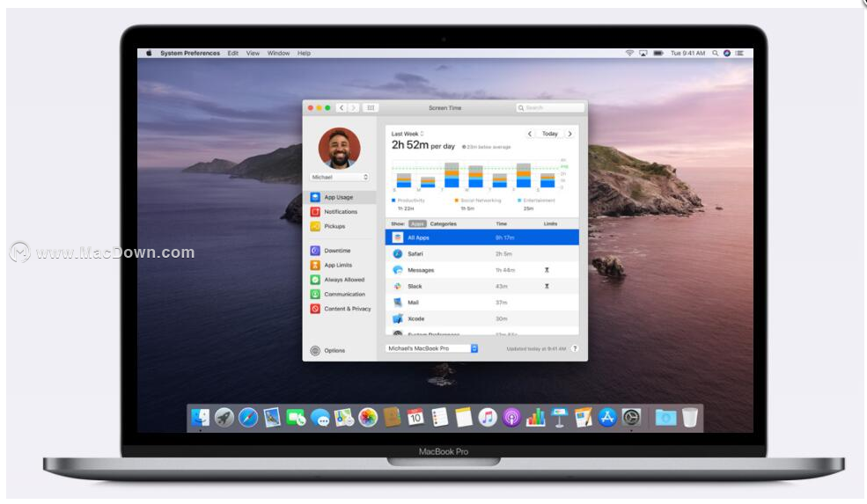Image resolution: width=867 pixels, height=504 pixels.
Task: Click the Wi-Fi icon in menu bar
Action: click(629, 53)
